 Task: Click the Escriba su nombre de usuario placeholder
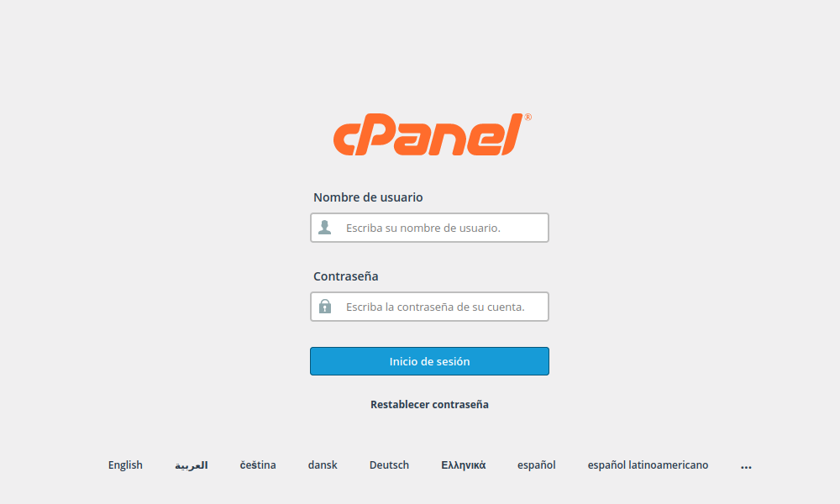point(423,228)
